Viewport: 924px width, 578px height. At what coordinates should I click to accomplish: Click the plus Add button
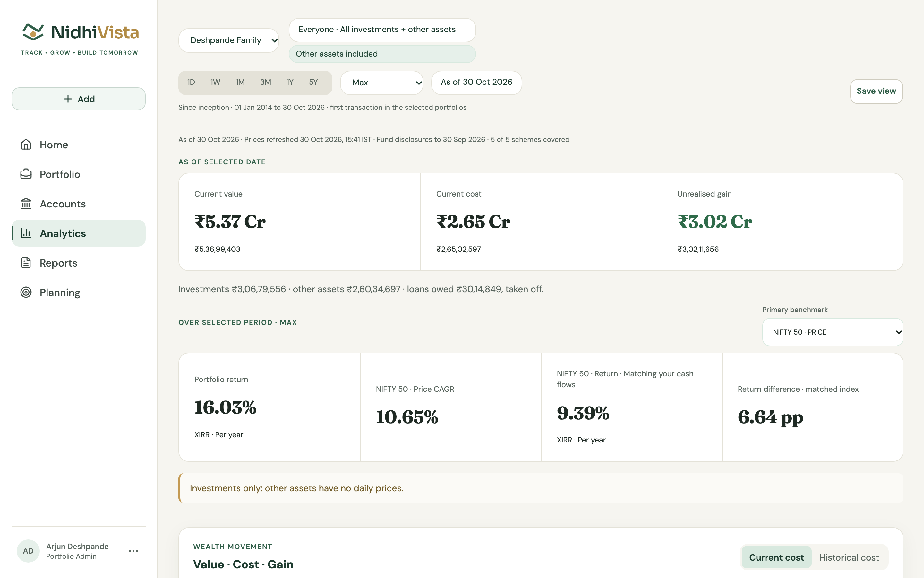(79, 99)
